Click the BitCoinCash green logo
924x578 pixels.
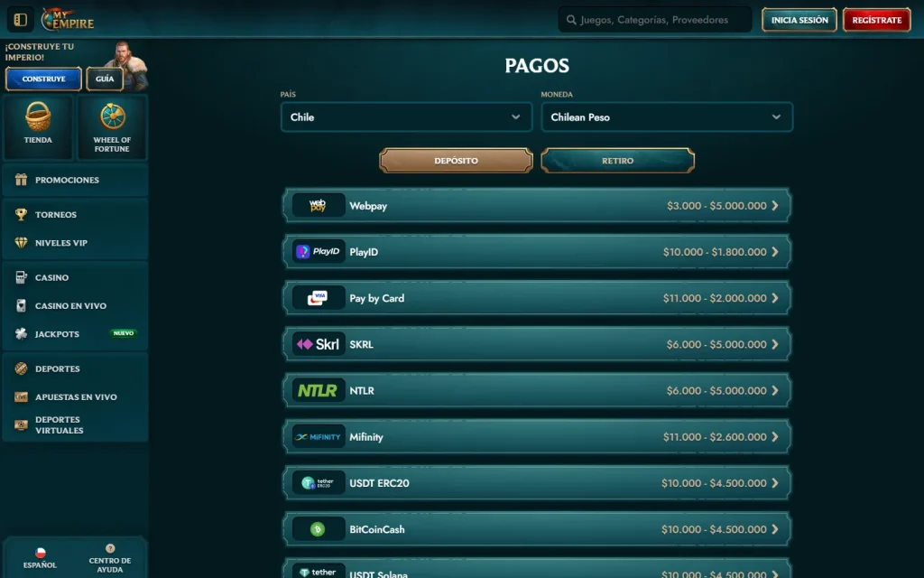click(319, 529)
